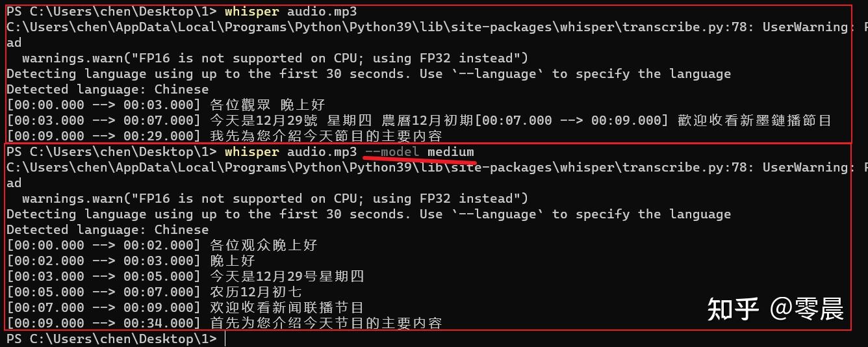Click the timestamp "[00:00.000 --> 00:02.000]"
Screen dimensions: 868x347
point(103,245)
